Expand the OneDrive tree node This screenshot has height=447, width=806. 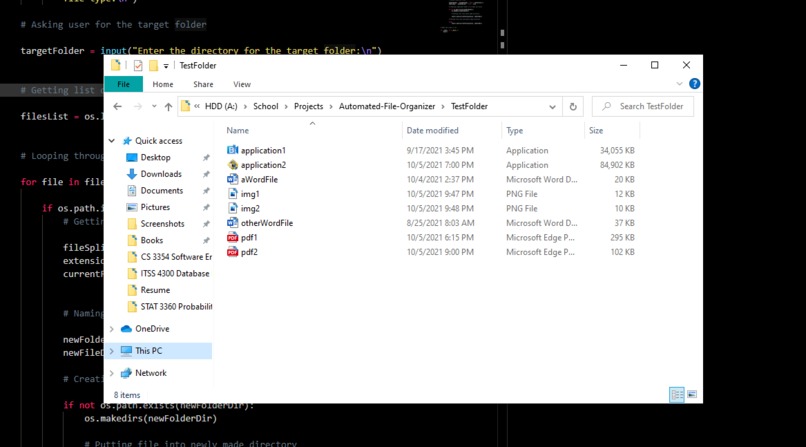(x=112, y=329)
